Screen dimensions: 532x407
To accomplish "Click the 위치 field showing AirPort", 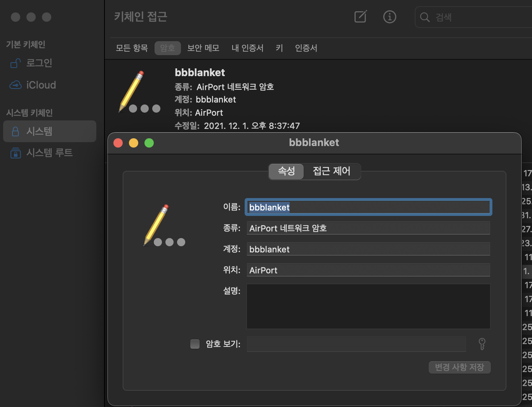I will [368, 270].
